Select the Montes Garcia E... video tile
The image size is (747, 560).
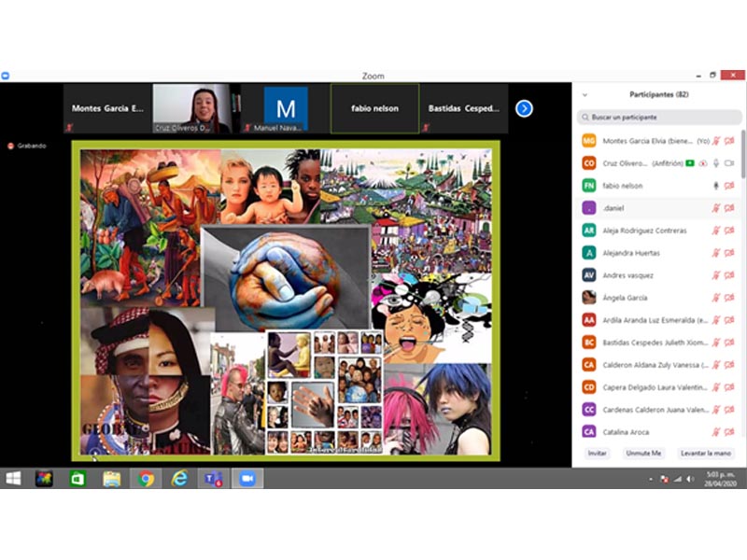[x=107, y=108]
